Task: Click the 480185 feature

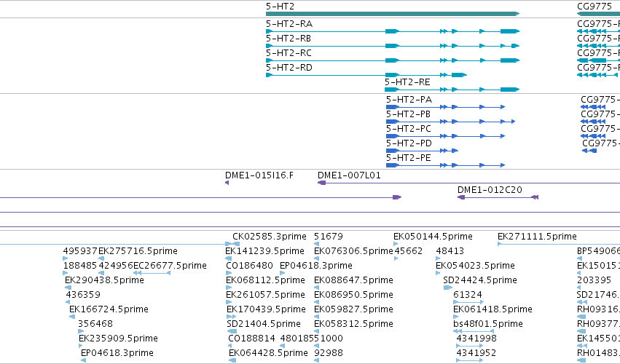Action: pos(282,346)
